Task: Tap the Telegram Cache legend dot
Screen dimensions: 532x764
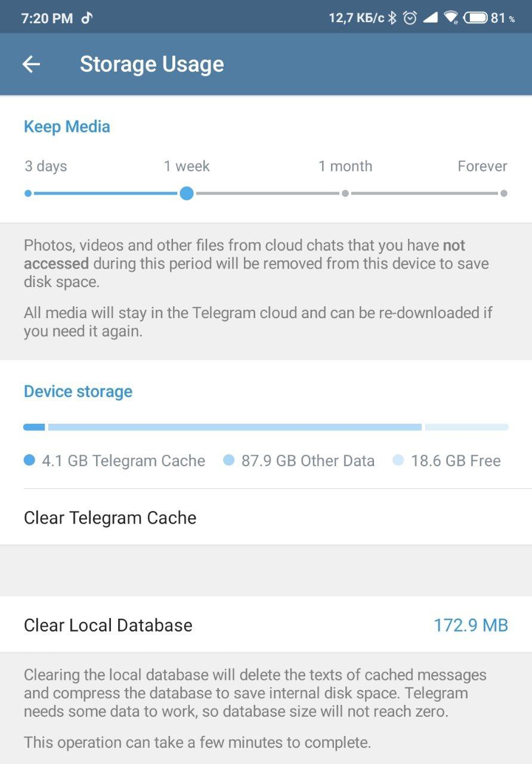Action: pyautogui.click(x=30, y=460)
